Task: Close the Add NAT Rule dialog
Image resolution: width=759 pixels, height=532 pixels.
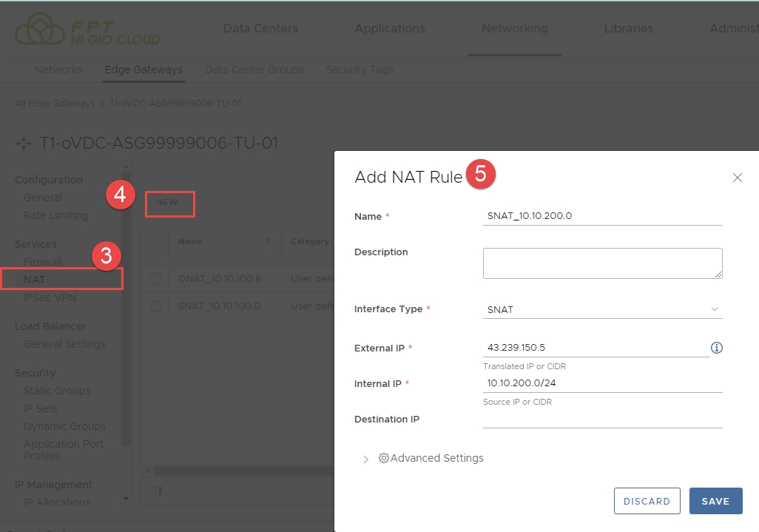Action: (x=737, y=178)
